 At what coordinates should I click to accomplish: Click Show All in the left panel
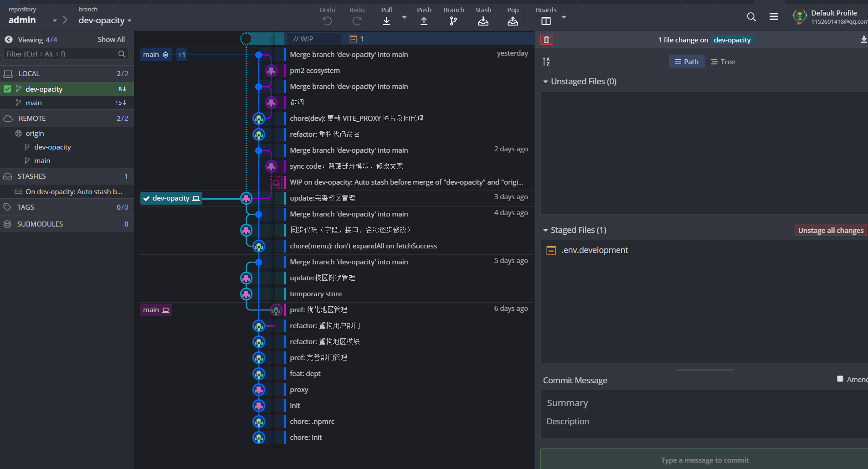[x=111, y=40]
